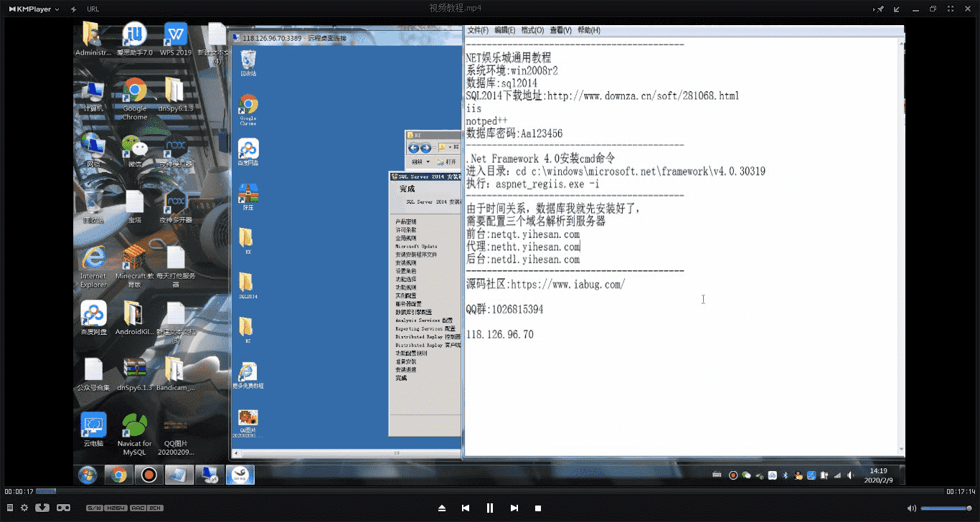Open 查看(V) menu in the Notepad window
The height and width of the screenshot is (522, 980).
pos(560,30)
